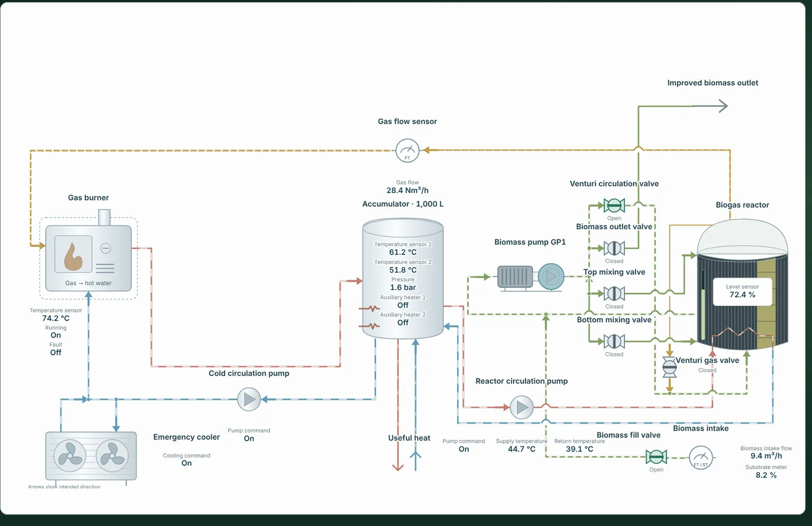The image size is (812, 526).
Task: Click the Auxiliary heater 1 Off status
Action: pyautogui.click(x=403, y=305)
